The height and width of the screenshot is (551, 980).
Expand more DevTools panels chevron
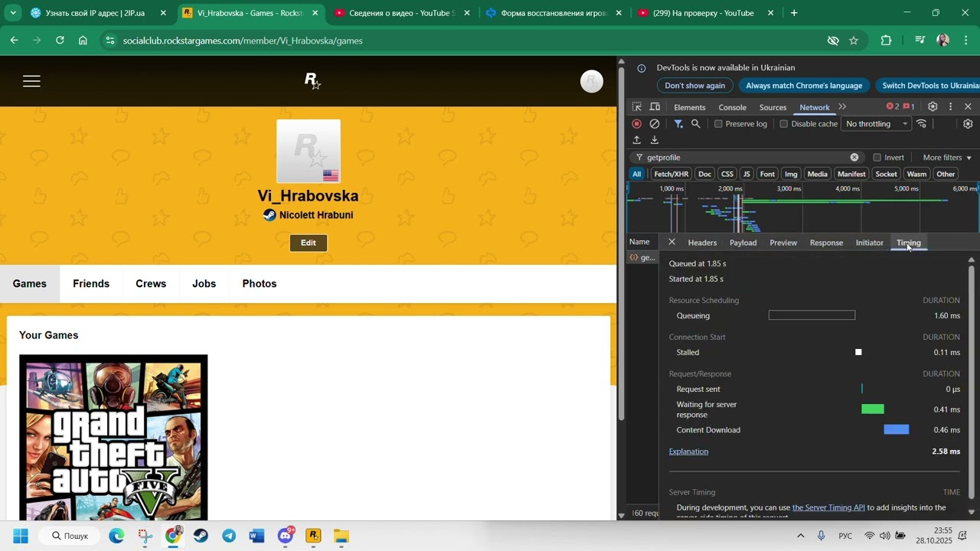[x=842, y=107]
